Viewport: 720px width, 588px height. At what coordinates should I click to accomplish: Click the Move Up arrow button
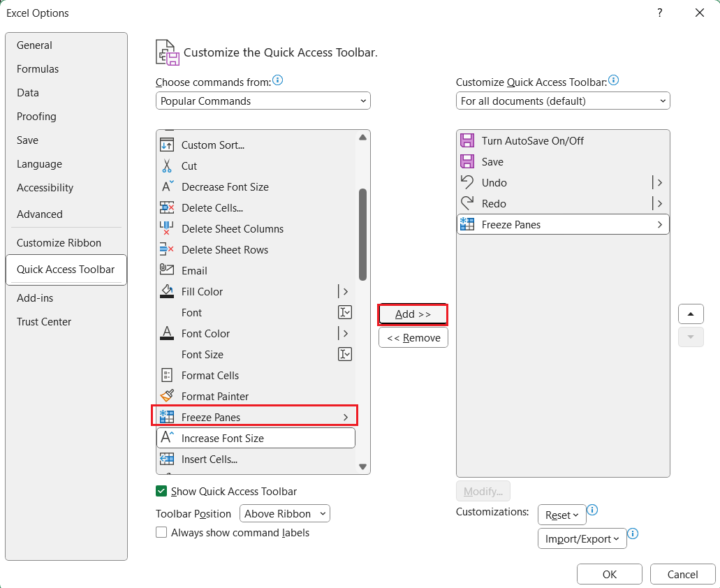point(691,314)
